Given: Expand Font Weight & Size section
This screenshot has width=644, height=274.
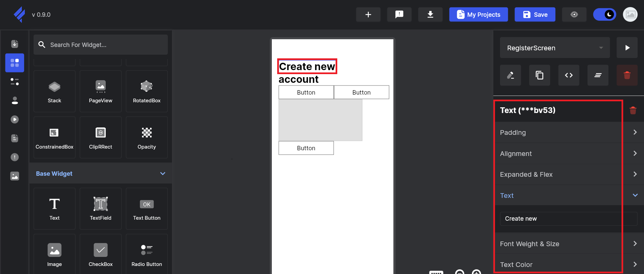Looking at the screenshot, I should click(568, 244).
